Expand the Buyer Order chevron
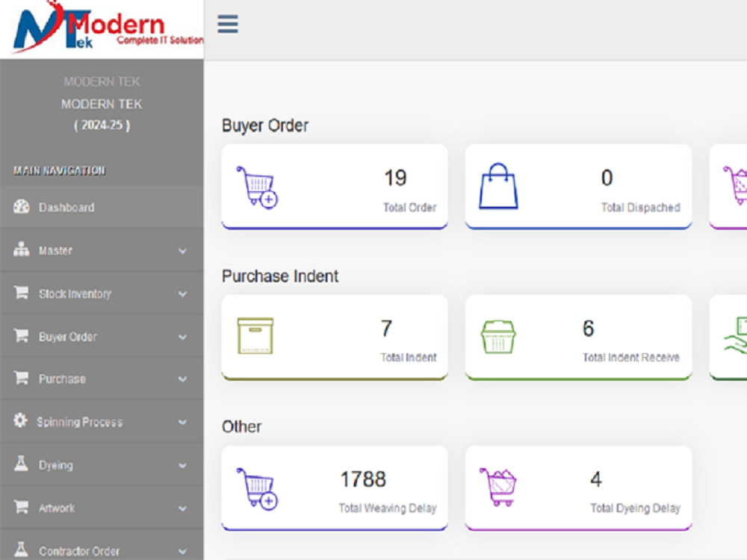 (182, 337)
